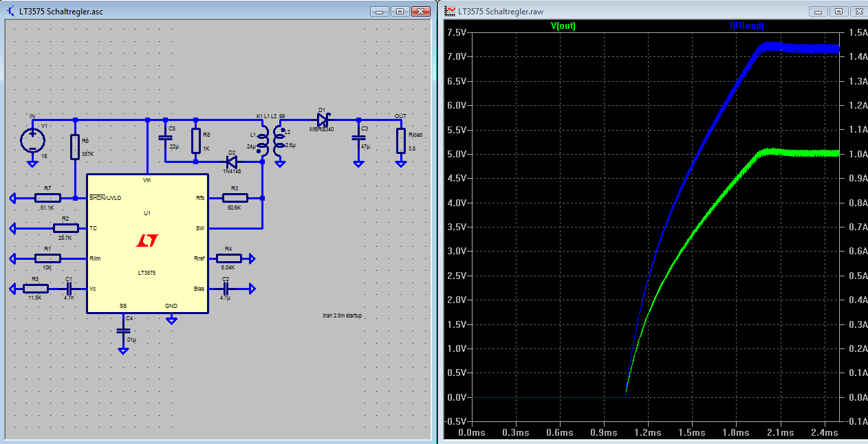Click schematic window title icon
868x444 pixels.
10,11
